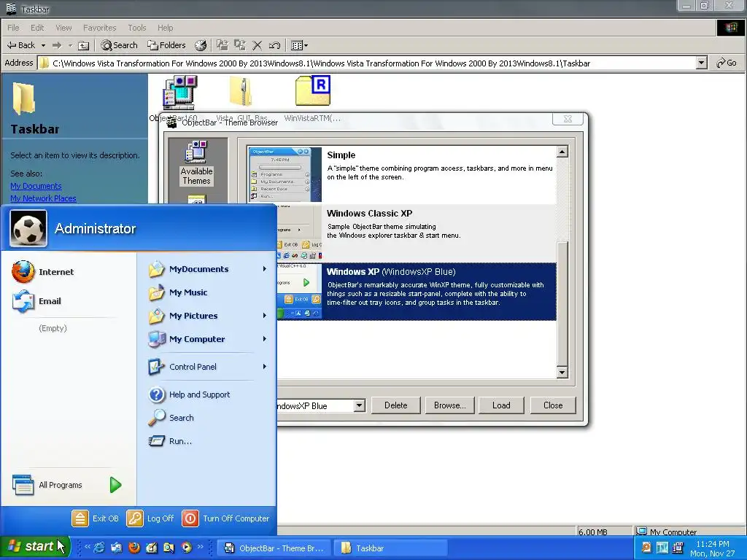Open the My Music folder icon

coord(156,292)
